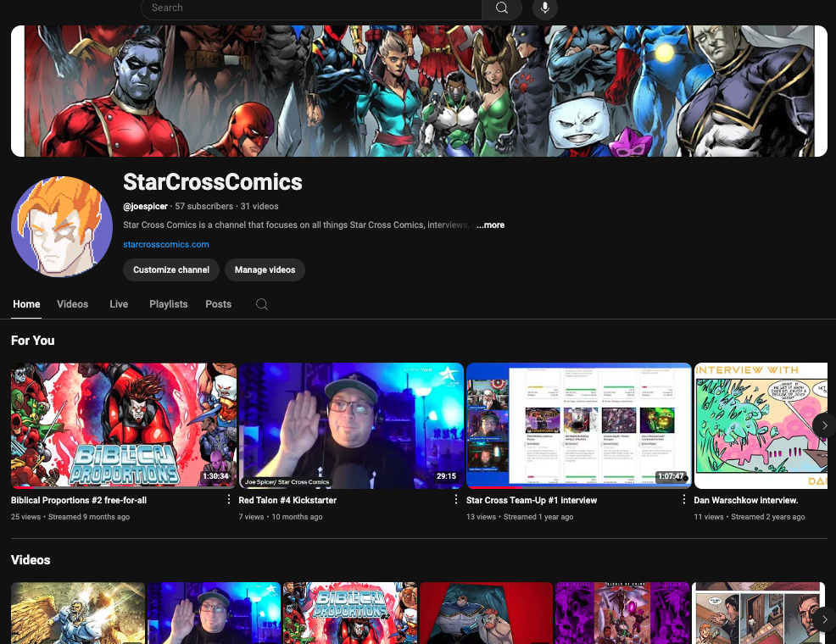Open options menu for Red Talon #4 Kickstarter

point(456,499)
